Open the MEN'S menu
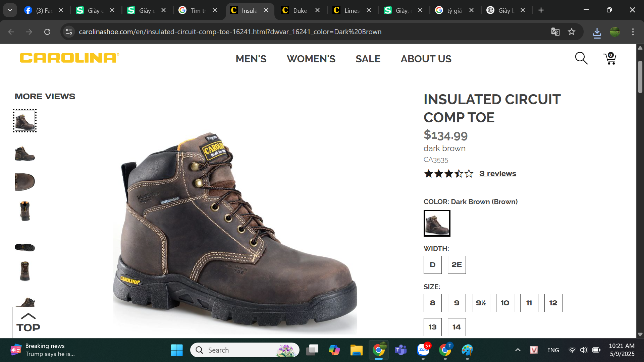The height and width of the screenshot is (362, 644). pos(251,59)
